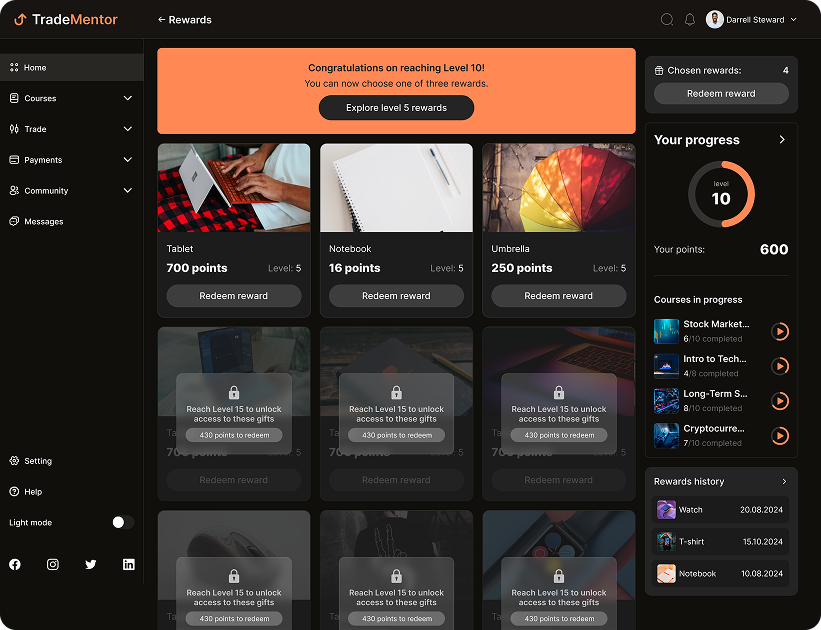Open the Notebook reward image
This screenshot has width=821, height=630.
pyautogui.click(x=396, y=188)
